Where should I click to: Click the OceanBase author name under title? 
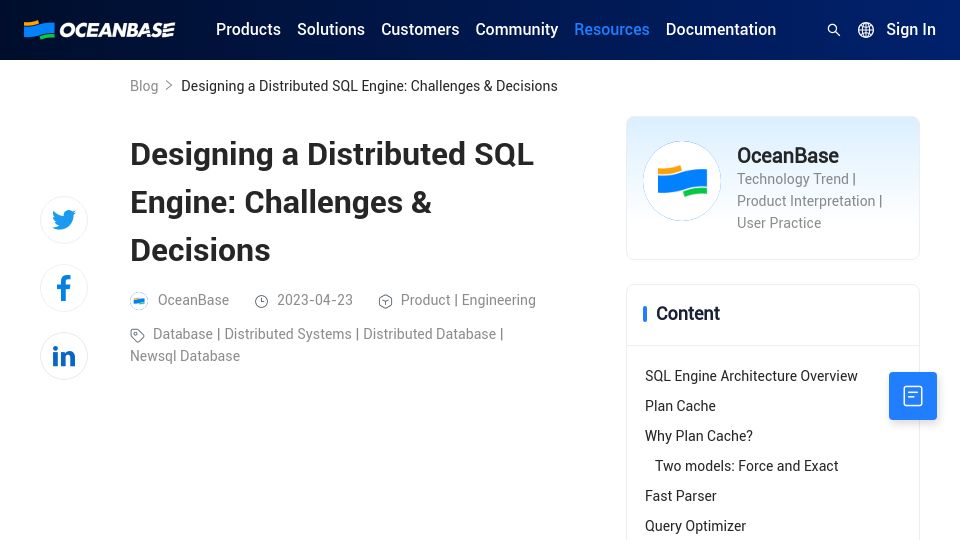(x=193, y=300)
